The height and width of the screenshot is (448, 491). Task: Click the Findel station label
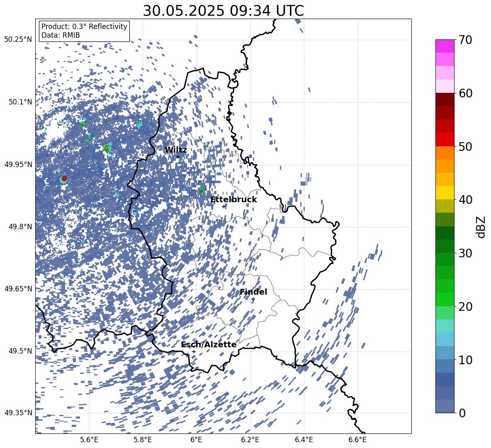[253, 292]
